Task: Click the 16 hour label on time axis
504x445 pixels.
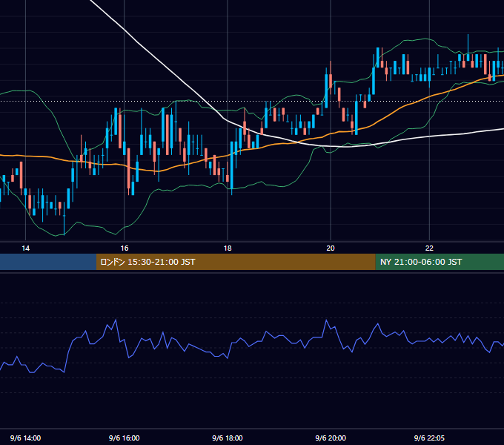Action: (125, 248)
